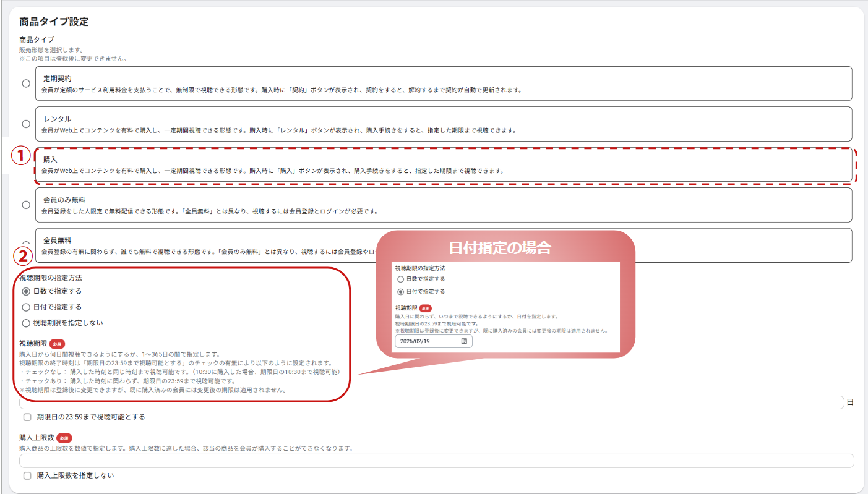Select 日付で指定する in the main form
The width and height of the screenshot is (868, 494).
(26, 307)
